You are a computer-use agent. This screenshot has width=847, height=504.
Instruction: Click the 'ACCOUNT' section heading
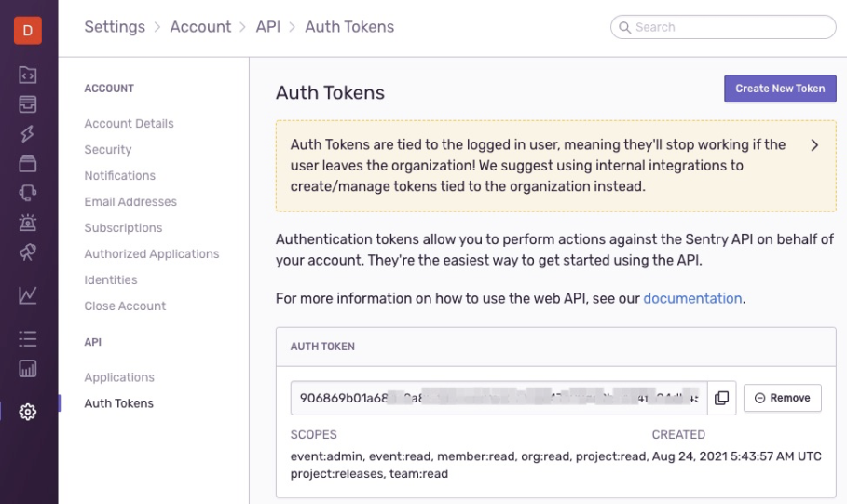pyautogui.click(x=109, y=89)
